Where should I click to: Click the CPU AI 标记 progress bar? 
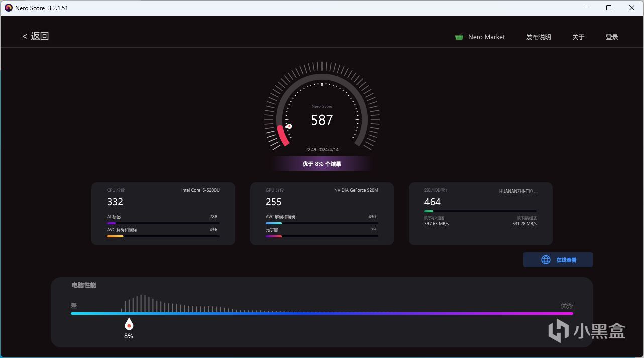[163, 223]
